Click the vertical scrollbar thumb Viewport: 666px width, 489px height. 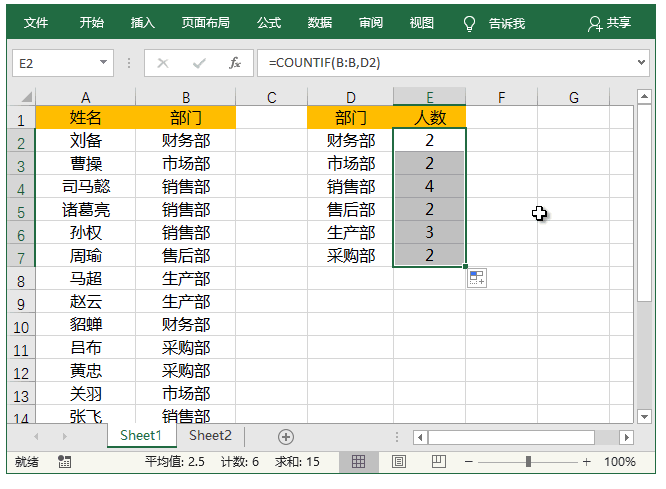coord(644,203)
